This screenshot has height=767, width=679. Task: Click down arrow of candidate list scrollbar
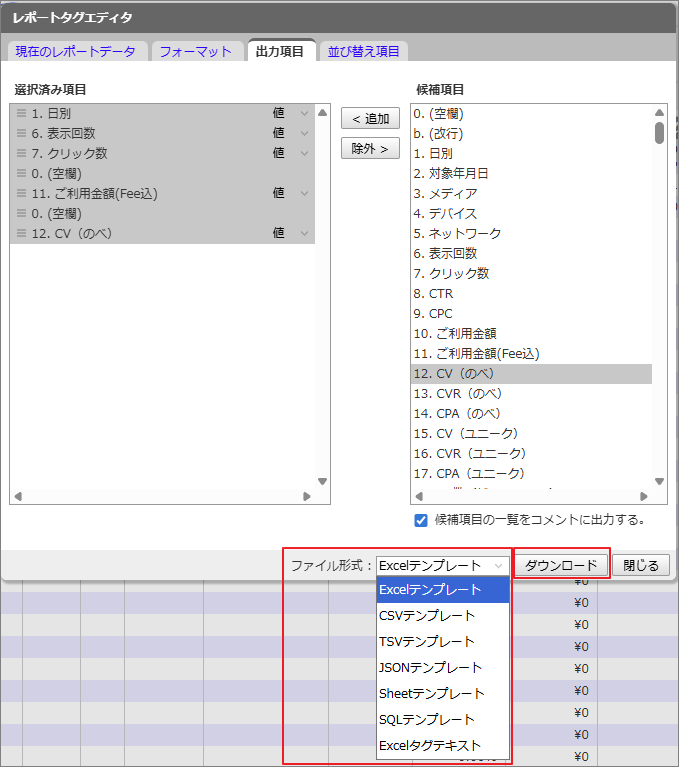click(659, 481)
